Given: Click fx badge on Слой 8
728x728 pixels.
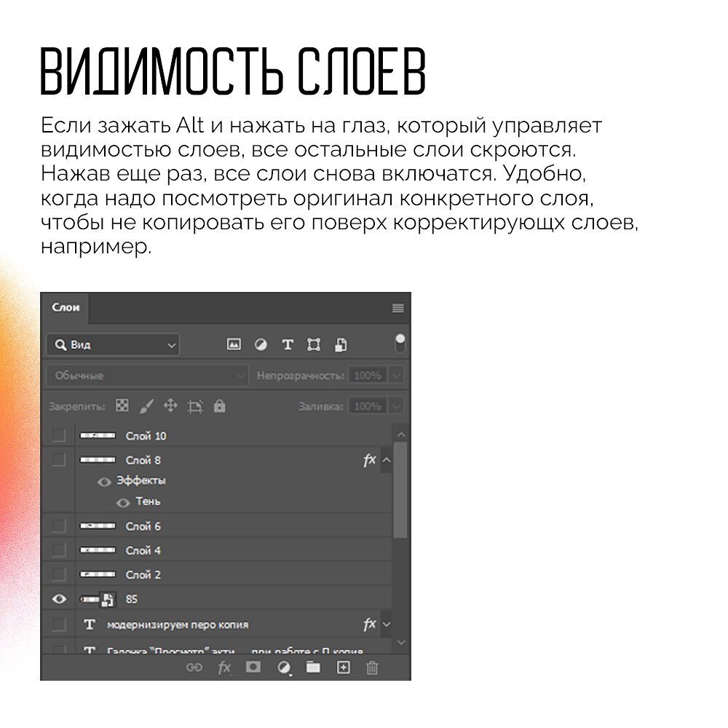Looking at the screenshot, I should (x=369, y=460).
